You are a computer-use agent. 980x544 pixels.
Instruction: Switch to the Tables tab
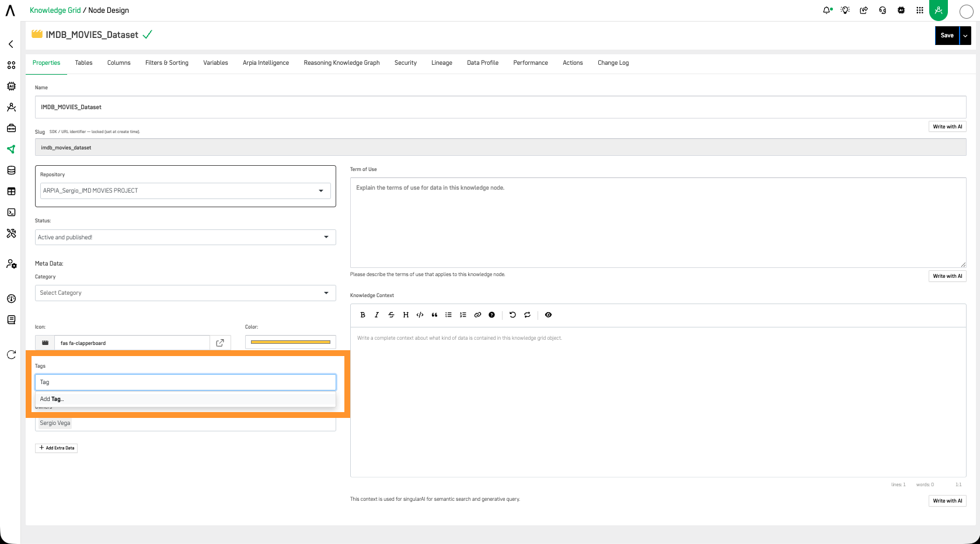click(x=83, y=63)
